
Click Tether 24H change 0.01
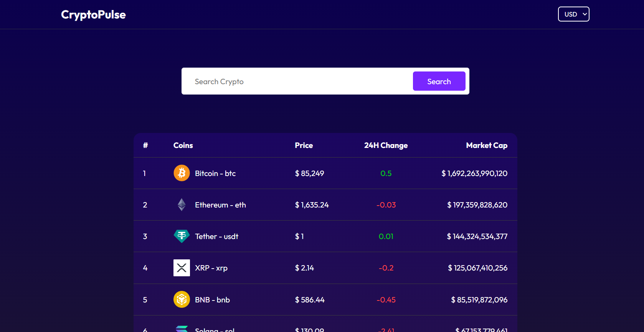tap(386, 236)
